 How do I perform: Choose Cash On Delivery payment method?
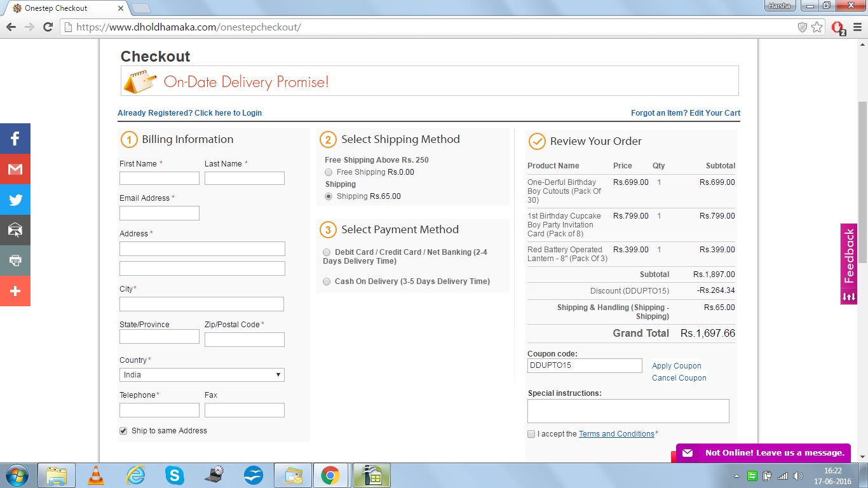[327, 281]
